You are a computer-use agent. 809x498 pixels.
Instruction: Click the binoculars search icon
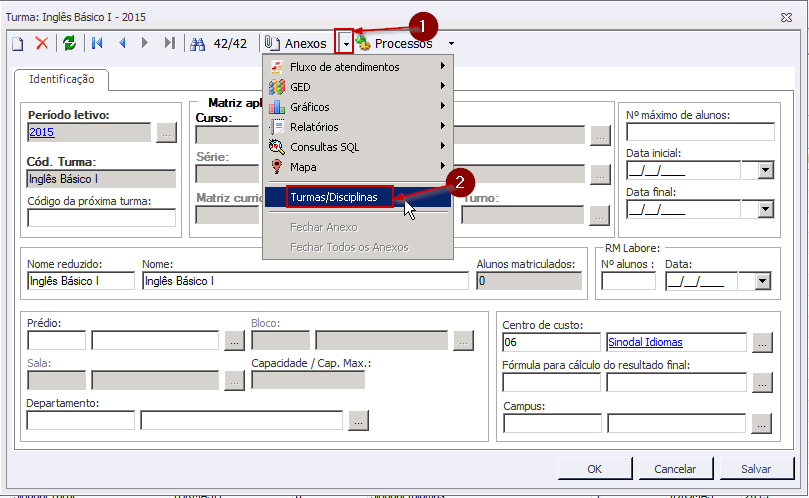click(198, 43)
